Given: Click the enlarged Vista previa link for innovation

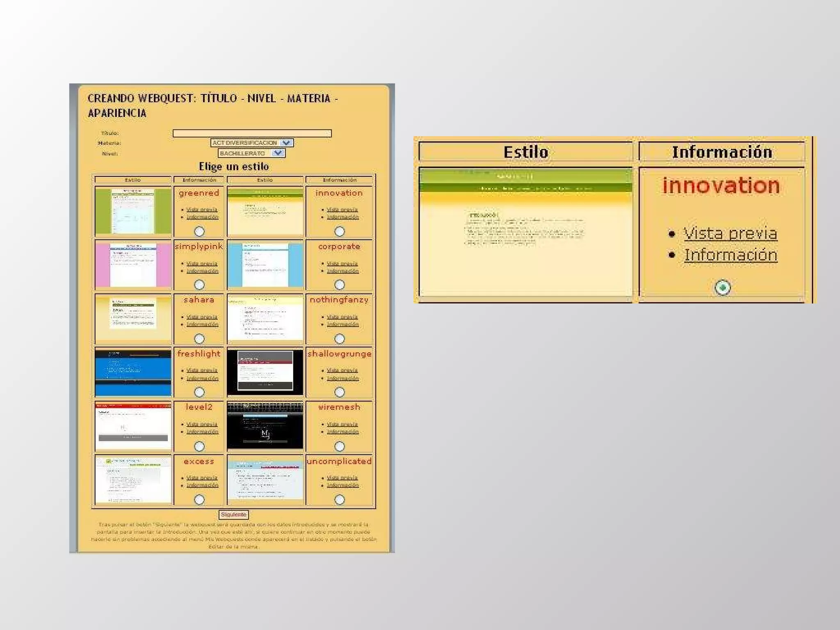Looking at the screenshot, I should click(x=730, y=234).
